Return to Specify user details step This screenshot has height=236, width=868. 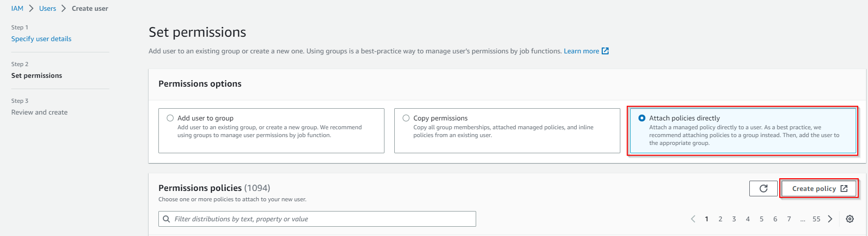pyautogui.click(x=41, y=39)
